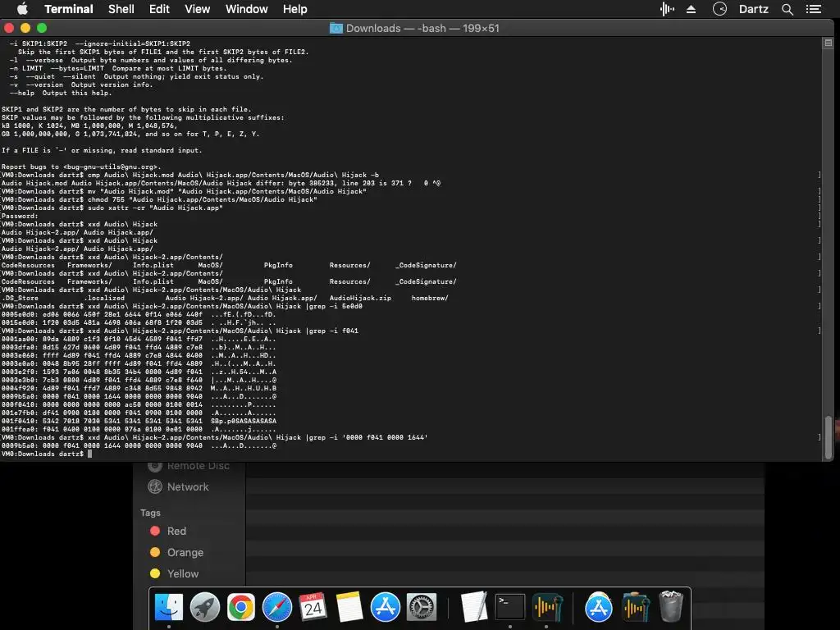Viewport: 840px width, 630px height.
Task: Open the Dartz user menu
Action: [753, 9]
